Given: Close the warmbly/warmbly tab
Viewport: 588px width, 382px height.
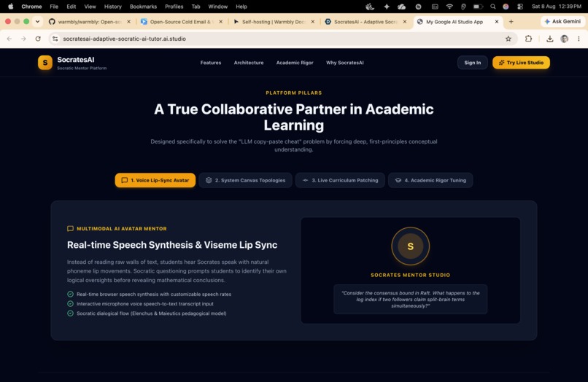Looking at the screenshot, I should click(x=128, y=22).
